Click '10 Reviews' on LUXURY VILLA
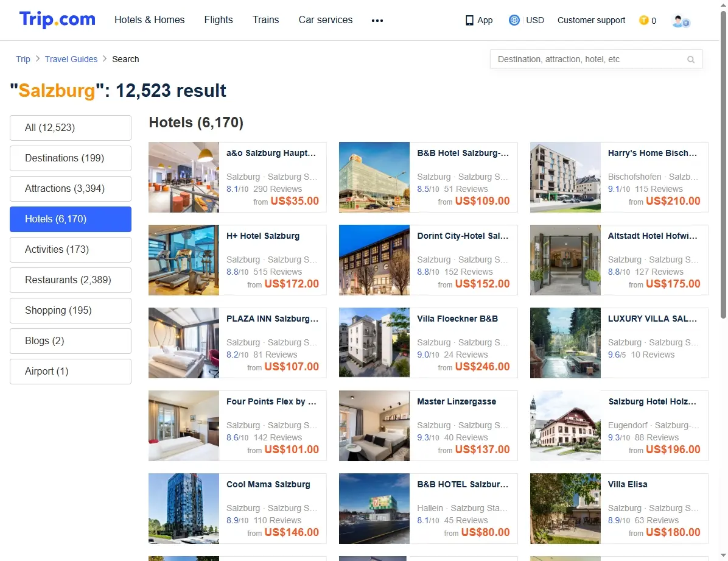728x561 pixels. [x=653, y=354]
